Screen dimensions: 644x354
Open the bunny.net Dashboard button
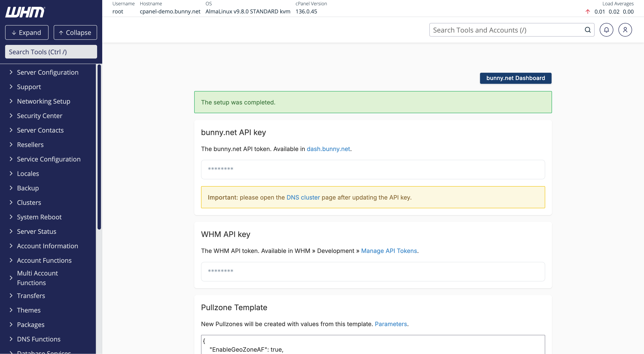click(516, 78)
